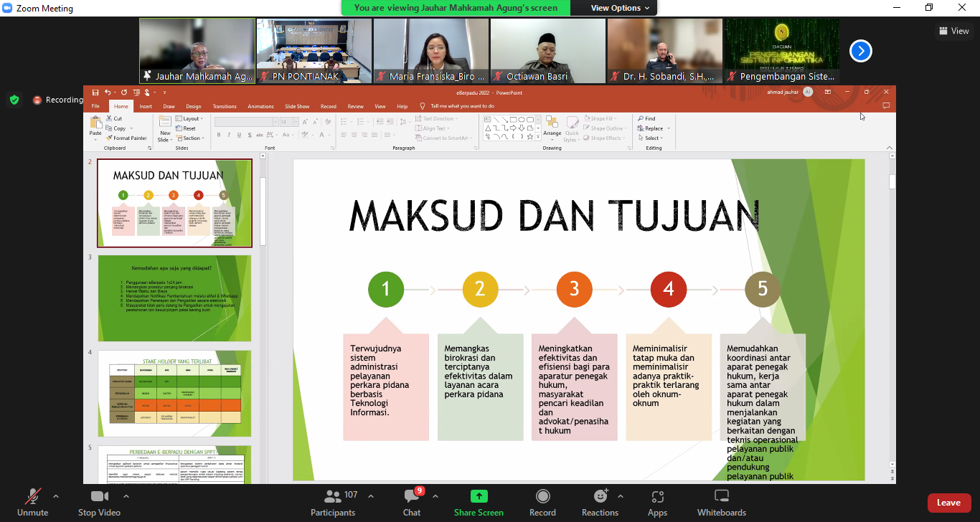Expand the View Options dropdown
This screenshot has height=522, width=980.
point(621,8)
